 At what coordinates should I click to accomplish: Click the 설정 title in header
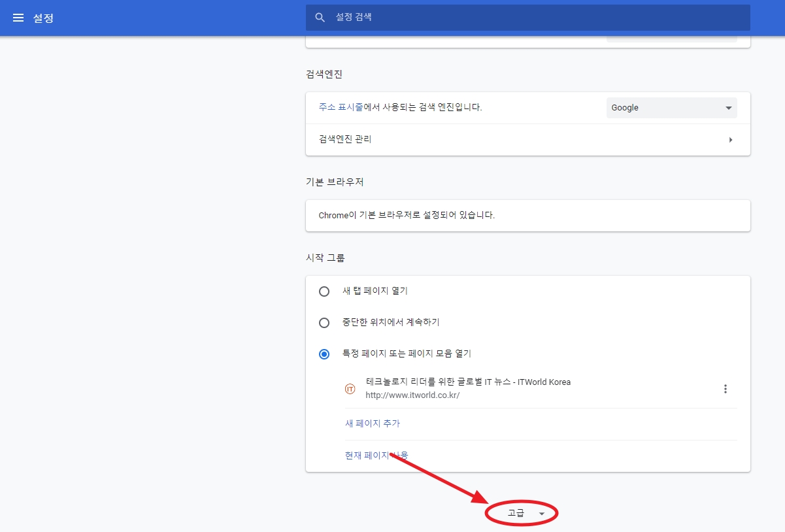click(43, 18)
